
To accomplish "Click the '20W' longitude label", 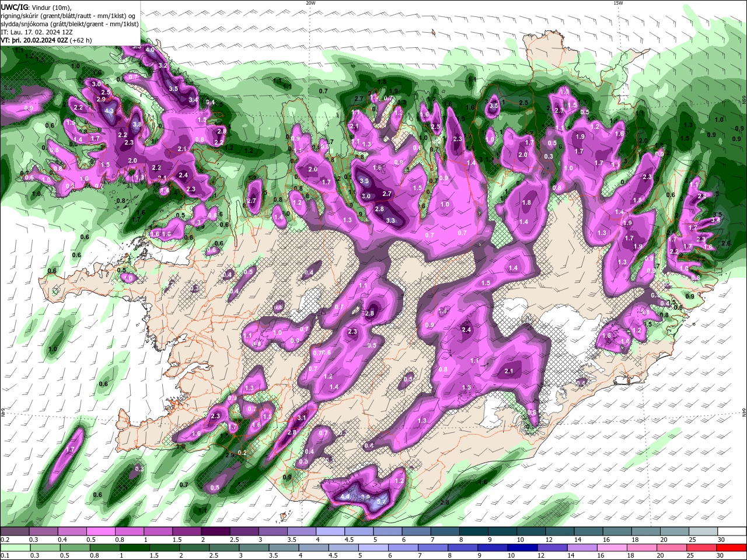I will click(310, 3).
